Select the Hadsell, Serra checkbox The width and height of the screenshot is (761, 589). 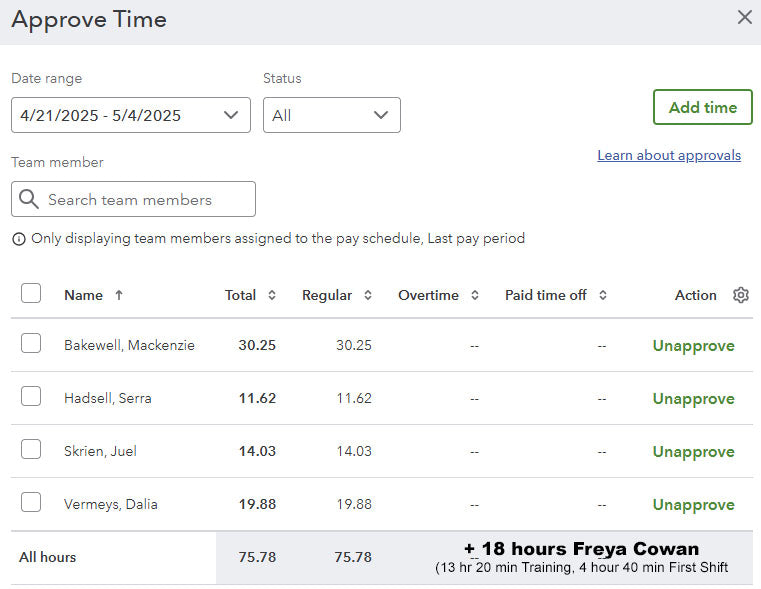coord(31,397)
